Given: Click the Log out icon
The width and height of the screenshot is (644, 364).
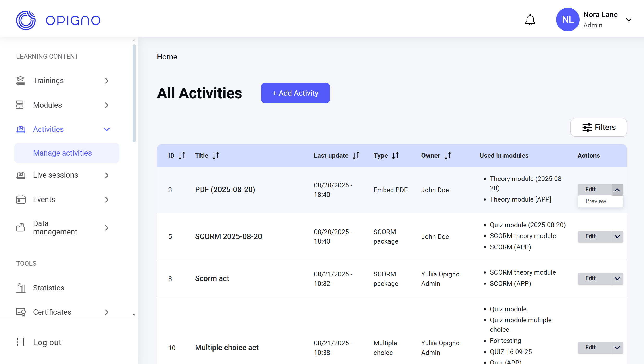Looking at the screenshot, I should coord(21,342).
